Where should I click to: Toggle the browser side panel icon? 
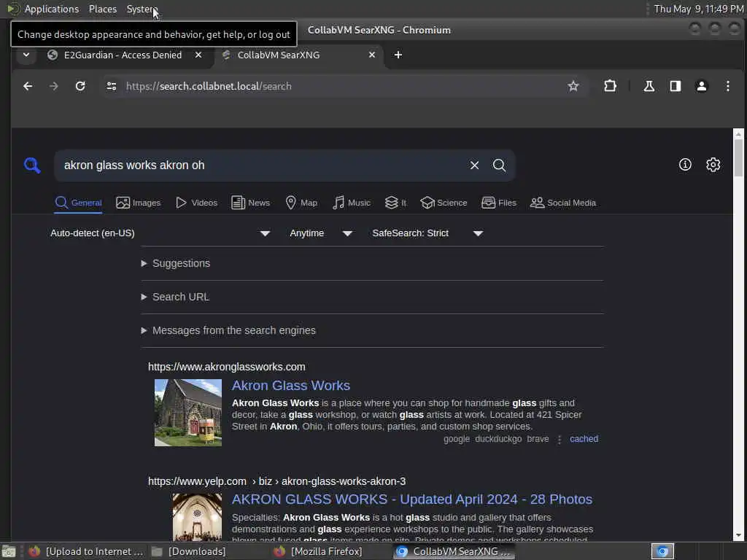coord(675,86)
